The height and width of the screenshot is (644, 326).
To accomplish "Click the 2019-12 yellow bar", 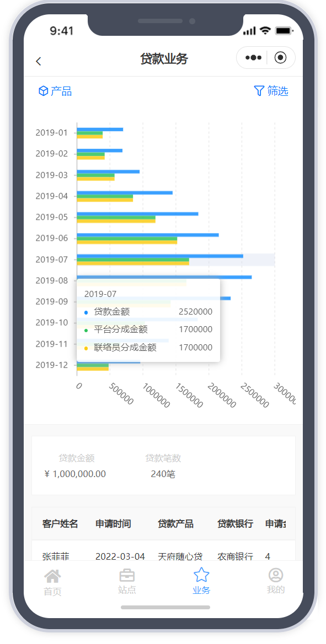I will pos(93,369).
